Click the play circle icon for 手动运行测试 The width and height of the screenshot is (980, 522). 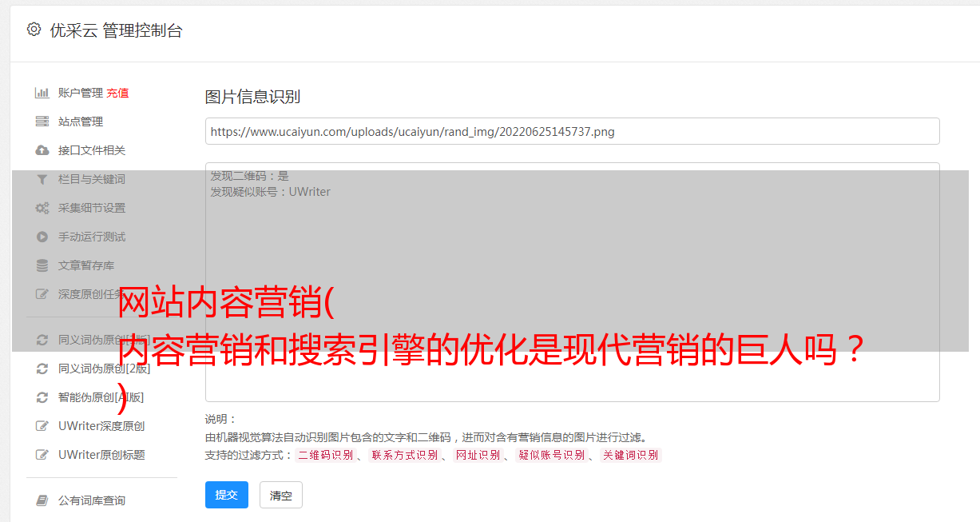(x=42, y=237)
